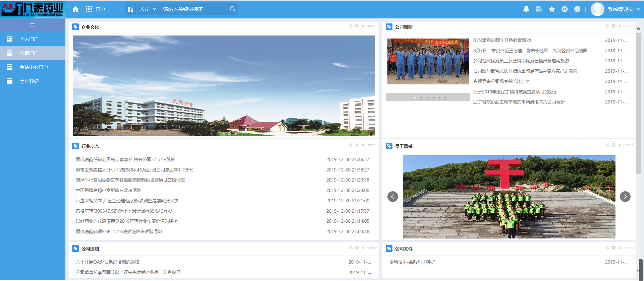Open news 纪念建党98周年红色教育活动
The width and height of the screenshot is (644, 281).
[x=502, y=40]
